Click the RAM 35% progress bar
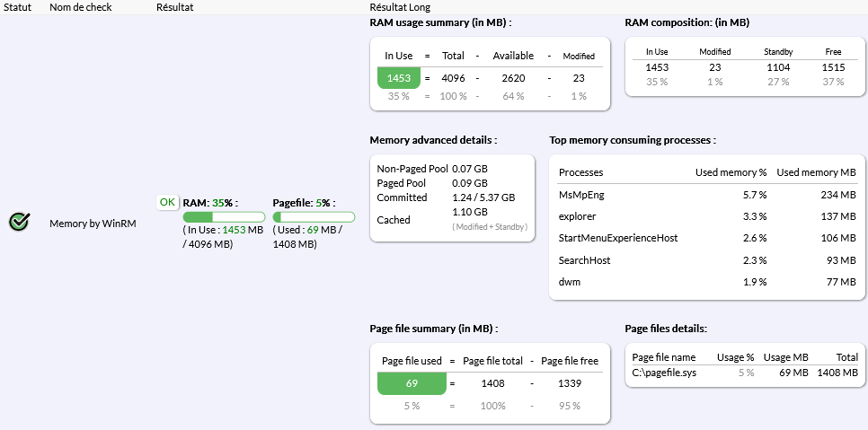Image resolution: width=868 pixels, height=430 pixels. coord(224,216)
